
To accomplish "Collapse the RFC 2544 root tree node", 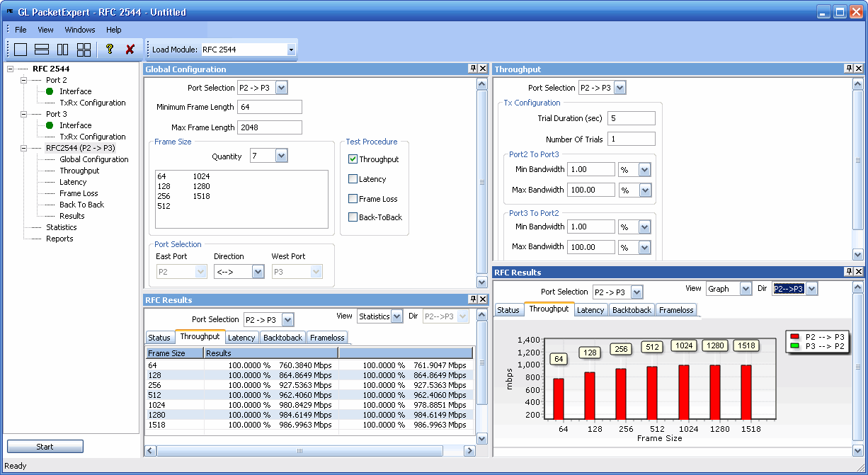I will pos(10,69).
